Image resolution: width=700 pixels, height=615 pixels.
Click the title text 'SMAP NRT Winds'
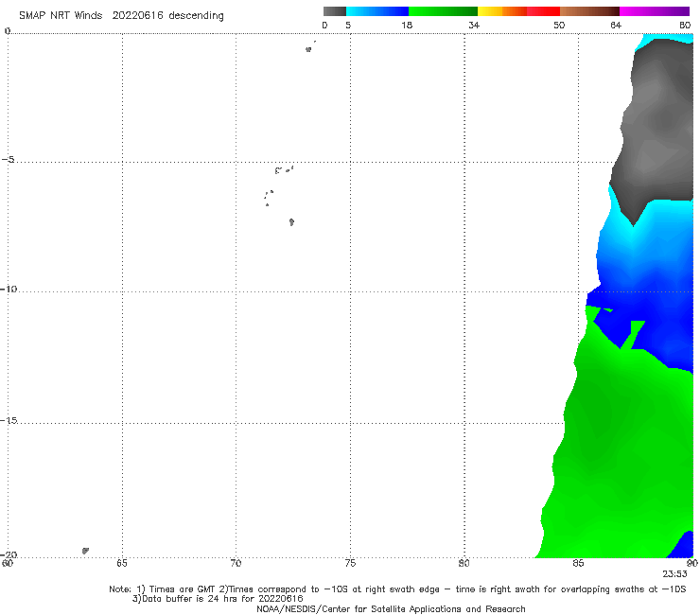pos(61,16)
